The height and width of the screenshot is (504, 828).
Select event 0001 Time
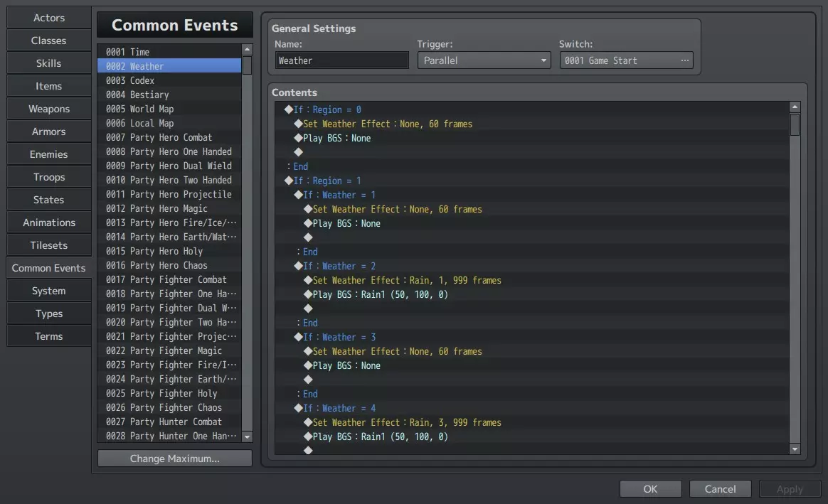(169, 52)
